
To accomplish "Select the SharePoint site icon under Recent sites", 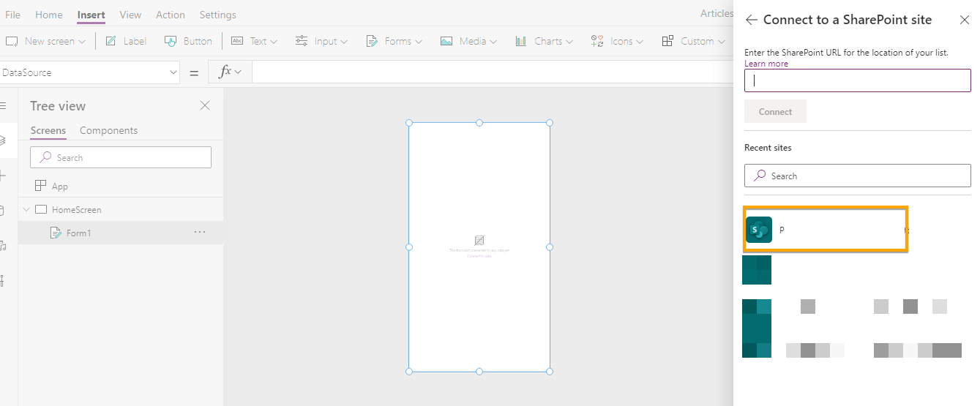I will [759, 230].
